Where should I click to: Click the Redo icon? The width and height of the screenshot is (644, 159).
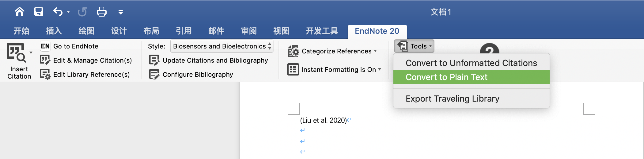82,12
